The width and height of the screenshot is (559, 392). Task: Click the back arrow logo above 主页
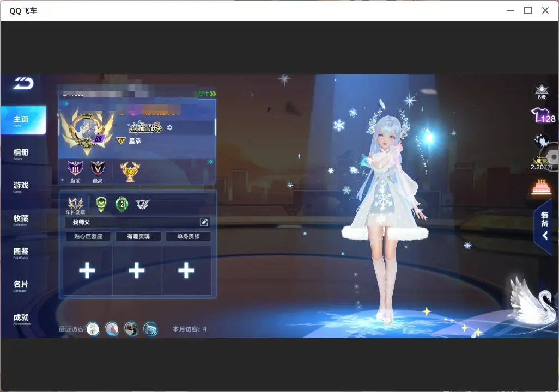(23, 83)
